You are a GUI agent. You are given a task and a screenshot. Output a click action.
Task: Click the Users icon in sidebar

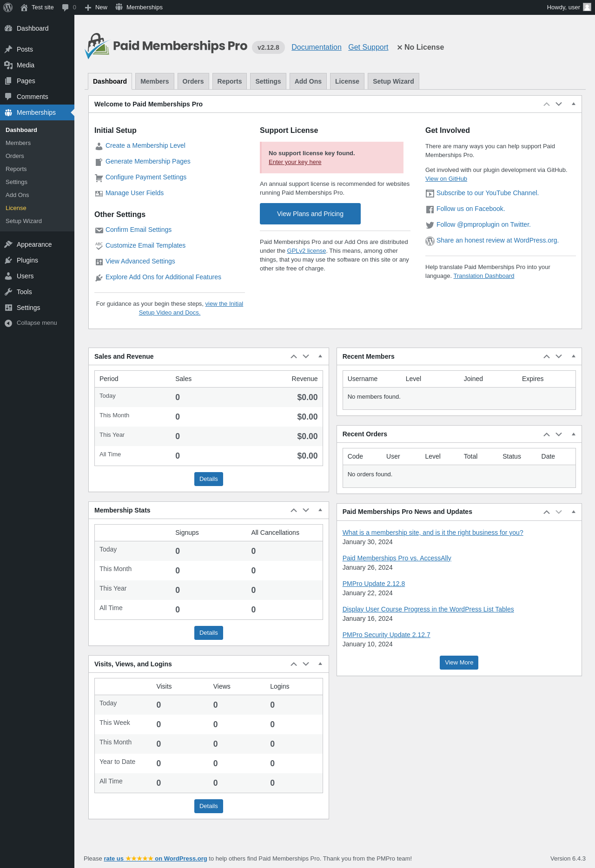(x=8, y=276)
